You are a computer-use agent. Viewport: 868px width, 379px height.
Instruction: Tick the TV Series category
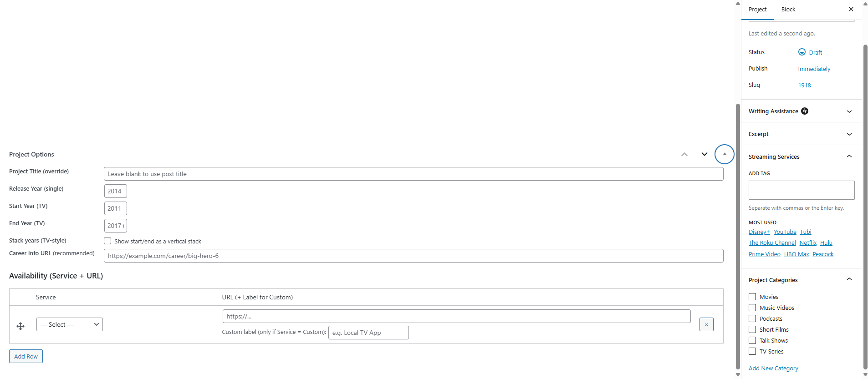[x=752, y=351]
